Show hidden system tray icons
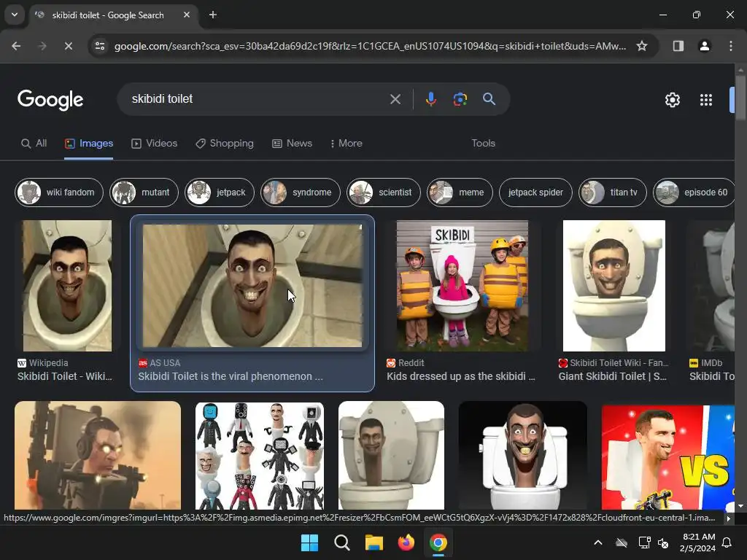The width and height of the screenshot is (747, 560). coord(598,542)
